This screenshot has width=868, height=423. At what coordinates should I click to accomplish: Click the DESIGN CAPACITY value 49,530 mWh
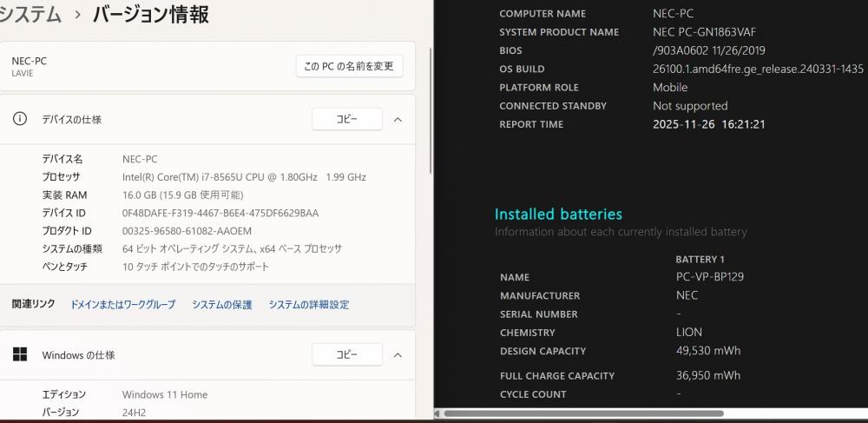click(708, 350)
